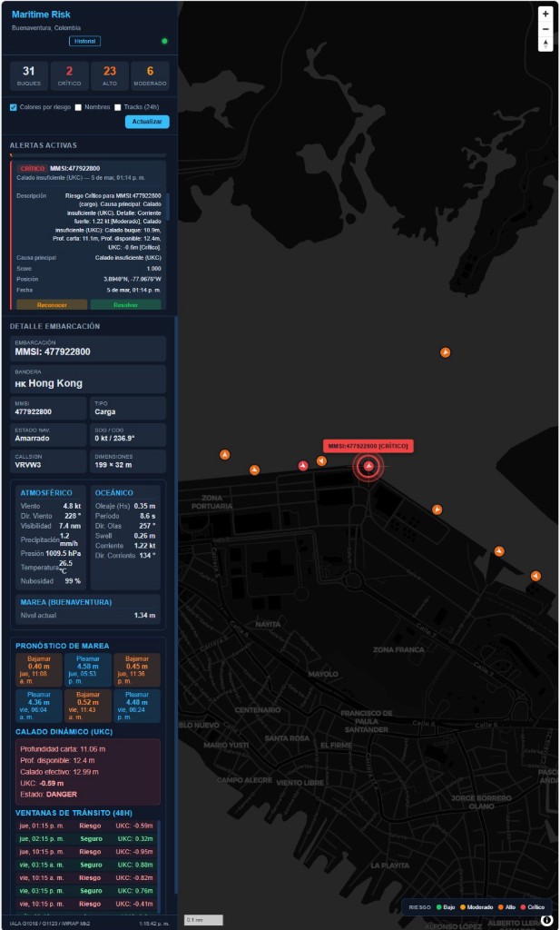Click Corriente value 1.22 kt
This screenshot has width=560, height=930.
(142, 546)
